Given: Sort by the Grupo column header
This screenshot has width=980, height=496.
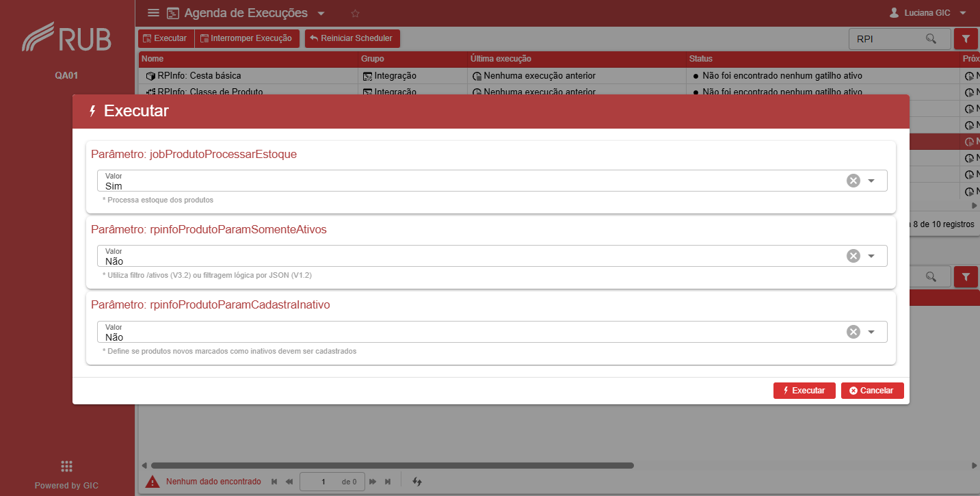Looking at the screenshot, I should point(412,59).
